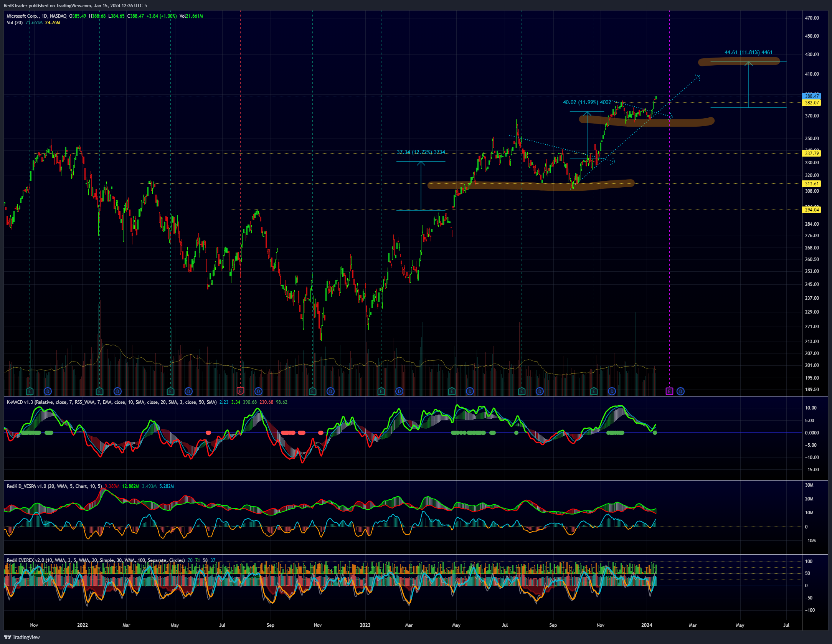Click the O385.49 open value

78,16
